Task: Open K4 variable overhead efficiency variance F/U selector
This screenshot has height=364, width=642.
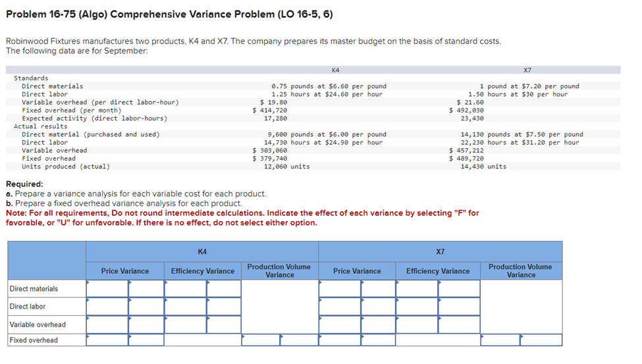Action: point(224,325)
